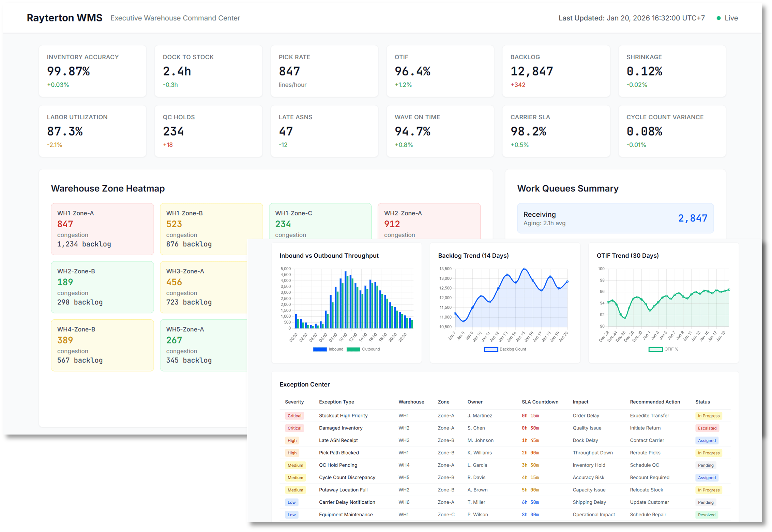Toggle the Backlog Count legend box

tap(491, 349)
